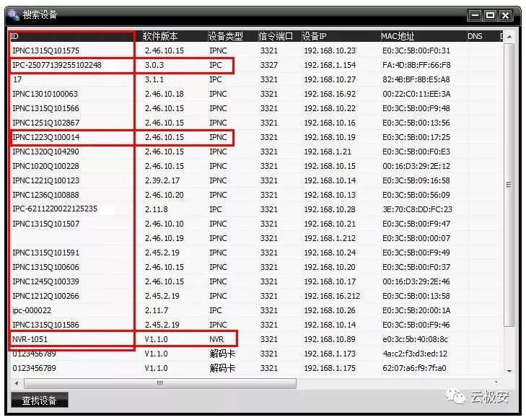Viewport: 526px width, 420px height.
Task: Select device IPNC1315Q101586
Action: pos(45,325)
